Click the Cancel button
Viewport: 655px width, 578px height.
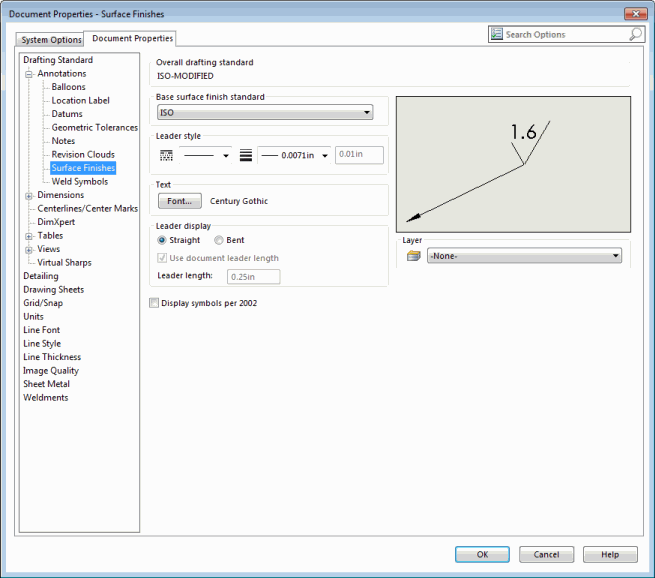coord(546,554)
